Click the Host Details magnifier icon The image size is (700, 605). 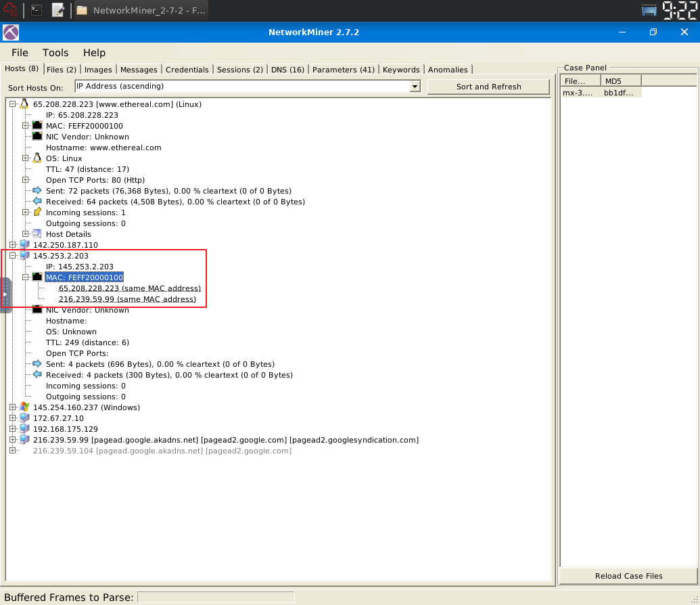(37, 233)
